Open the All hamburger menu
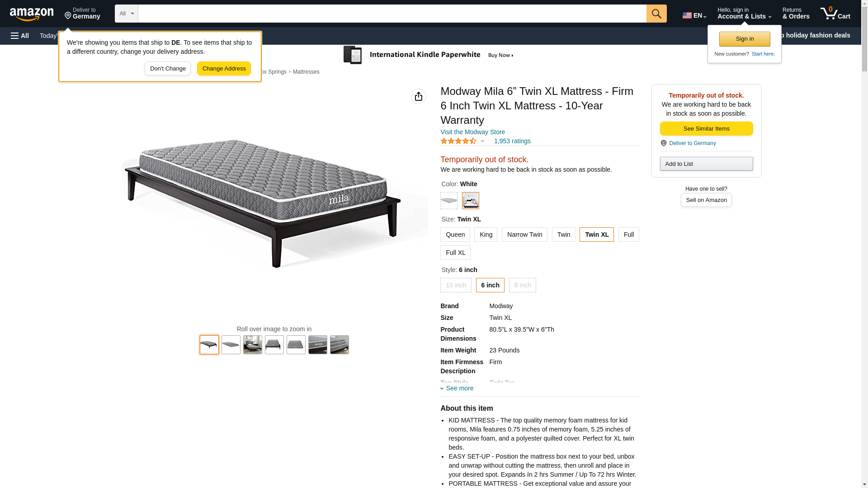This screenshot has height=488, width=868. tap(20, 36)
